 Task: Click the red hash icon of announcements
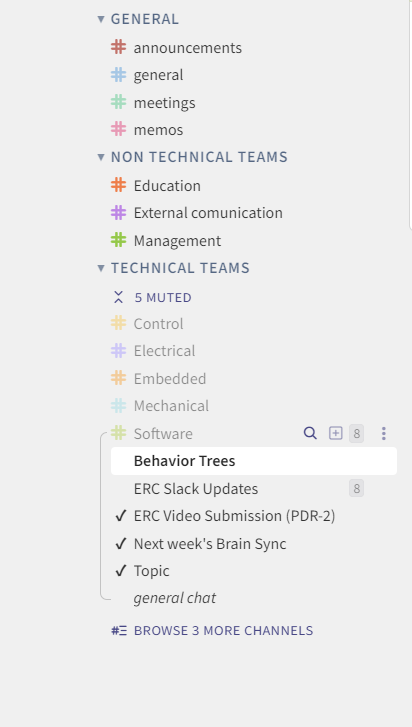pos(119,47)
